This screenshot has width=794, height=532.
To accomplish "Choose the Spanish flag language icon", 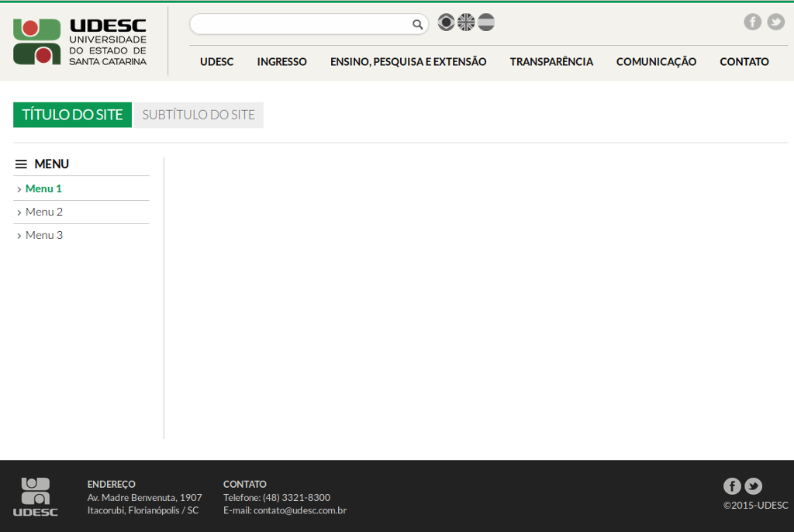I will [486, 22].
